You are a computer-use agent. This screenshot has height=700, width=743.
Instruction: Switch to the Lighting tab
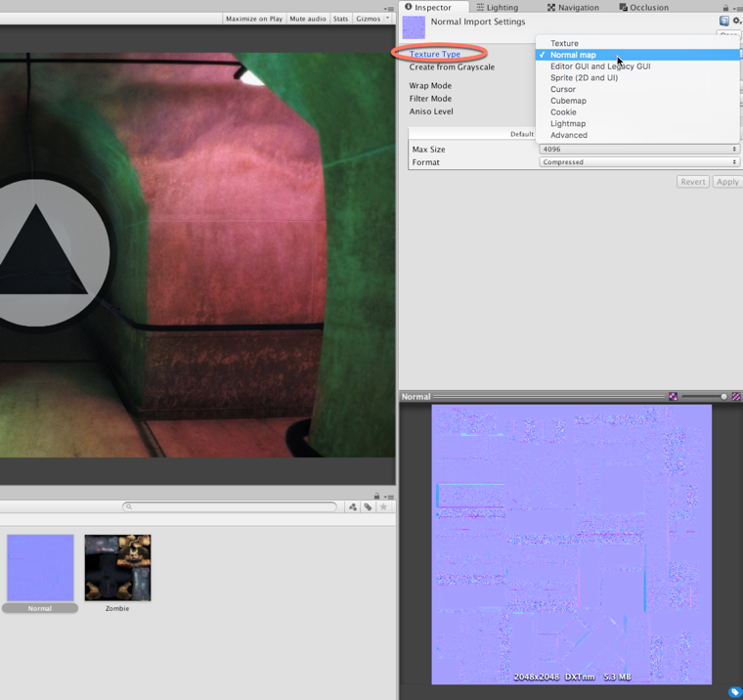tap(497, 7)
